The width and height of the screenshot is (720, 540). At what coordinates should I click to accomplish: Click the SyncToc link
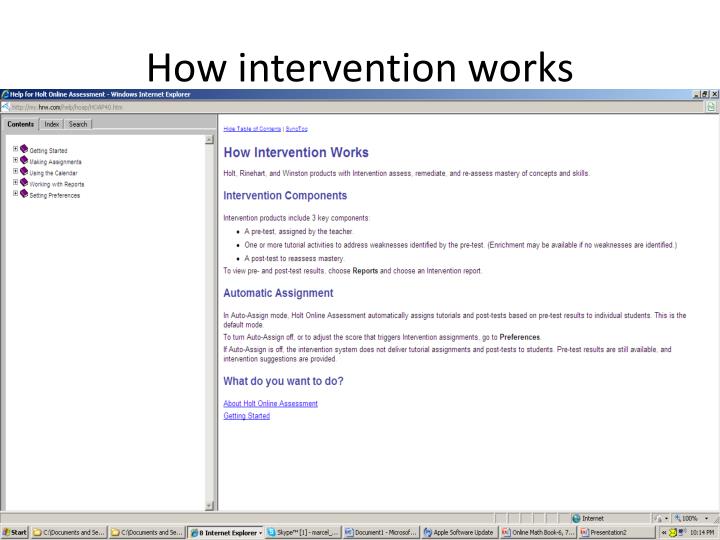click(297, 129)
